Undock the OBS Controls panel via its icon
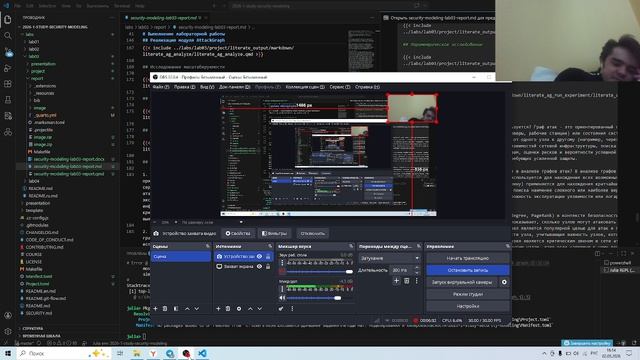The image size is (640, 360). coord(507,247)
